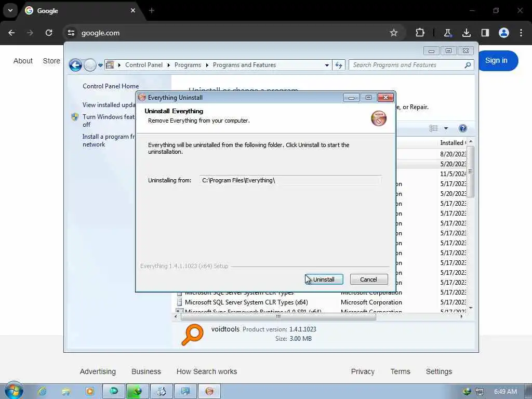The height and width of the screenshot is (399, 532).
Task: Minimize the Programs and Features window
Action: click(x=431, y=50)
